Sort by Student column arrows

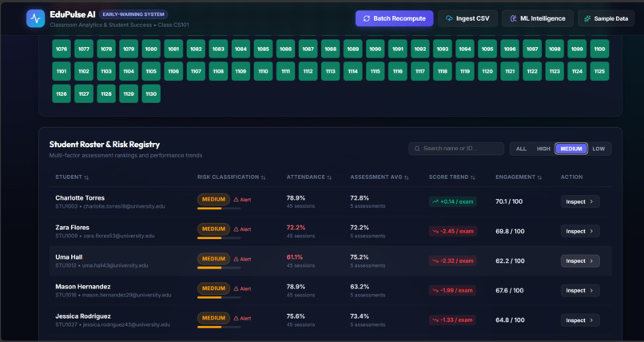tap(86, 177)
